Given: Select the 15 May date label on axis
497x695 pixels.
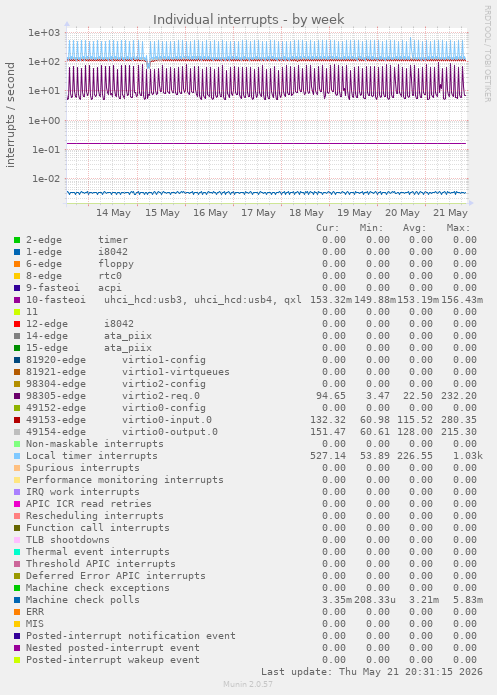Looking at the screenshot, I should click(x=162, y=213).
